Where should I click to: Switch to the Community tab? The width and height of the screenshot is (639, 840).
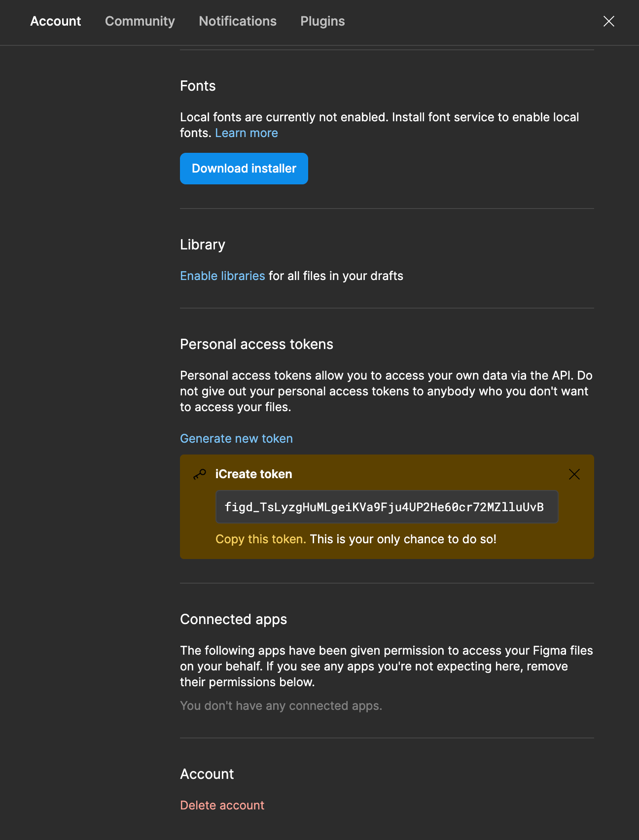(140, 21)
